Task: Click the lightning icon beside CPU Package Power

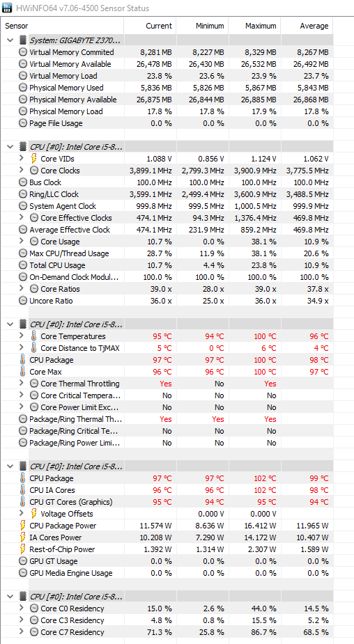Action: point(22,526)
